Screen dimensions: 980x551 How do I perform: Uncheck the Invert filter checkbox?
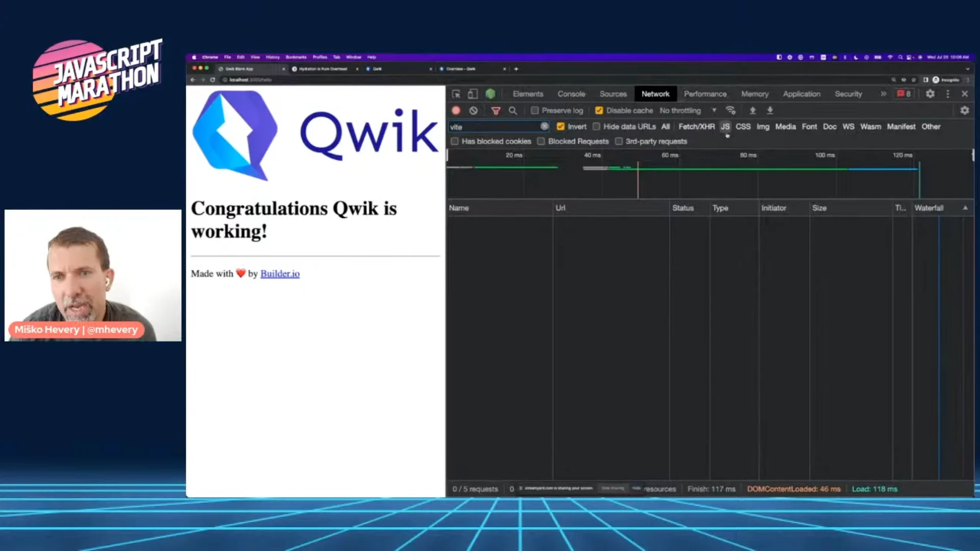tap(561, 127)
